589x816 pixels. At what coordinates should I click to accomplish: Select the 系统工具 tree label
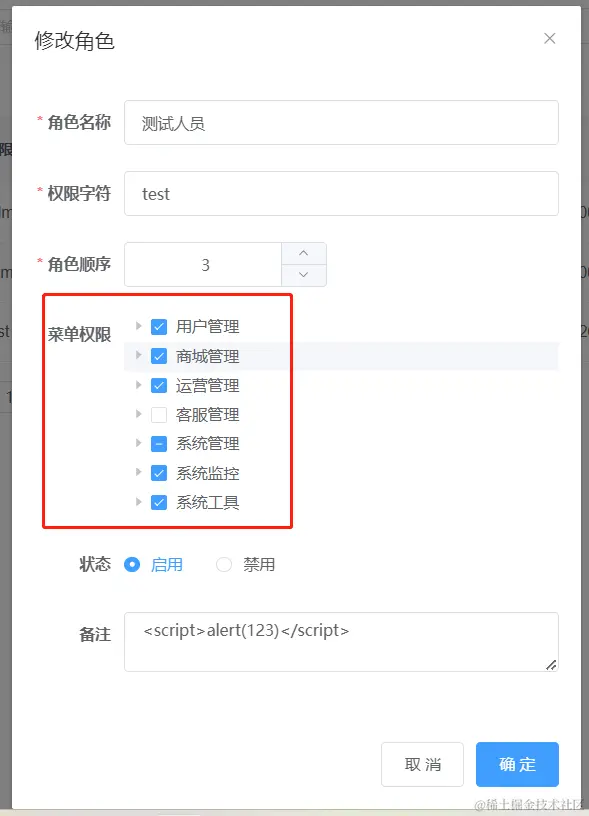tap(208, 503)
